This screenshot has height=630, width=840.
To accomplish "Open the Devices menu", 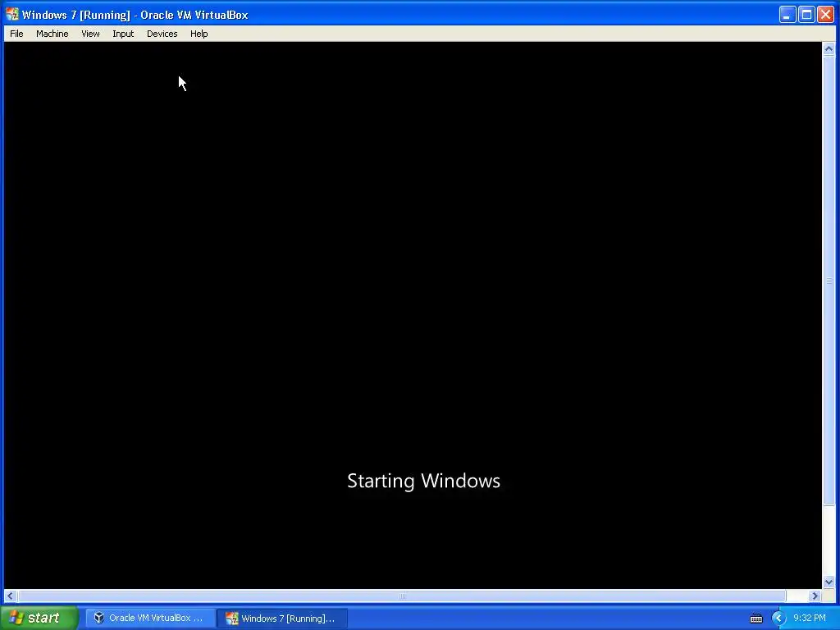I will (162, 34).
